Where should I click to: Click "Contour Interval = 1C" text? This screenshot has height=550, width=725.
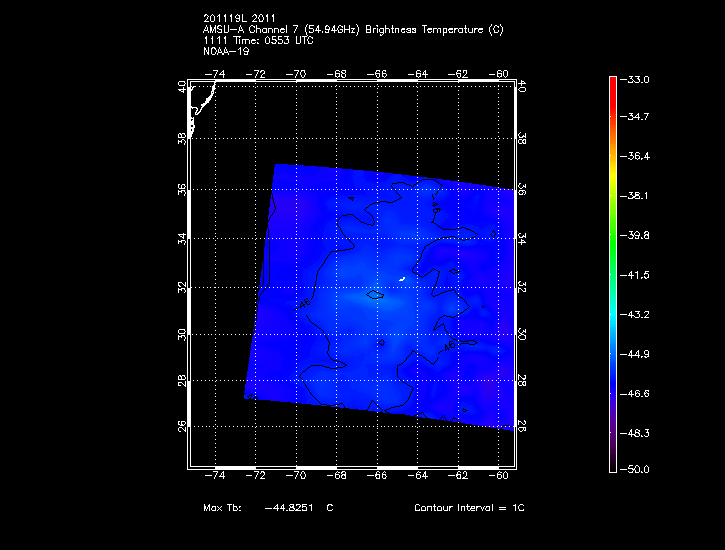tap(469, 507)
